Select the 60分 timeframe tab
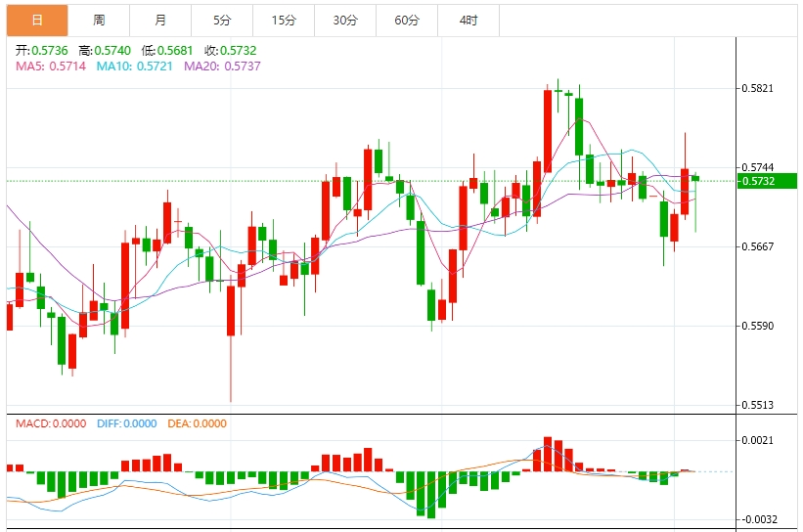Viewport: 803px width, 532px height. (407, 21)
